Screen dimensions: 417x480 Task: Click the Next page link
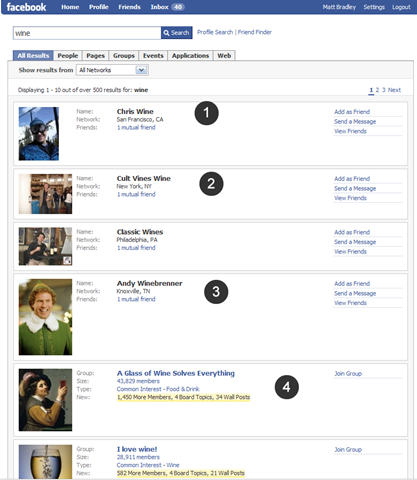click(394, 90)
